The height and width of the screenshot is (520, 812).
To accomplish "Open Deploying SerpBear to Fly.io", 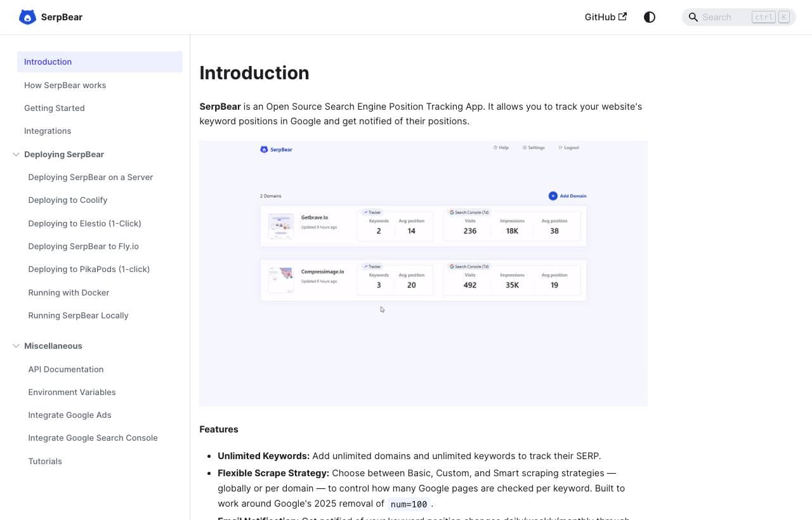I will tap(84, 246).
